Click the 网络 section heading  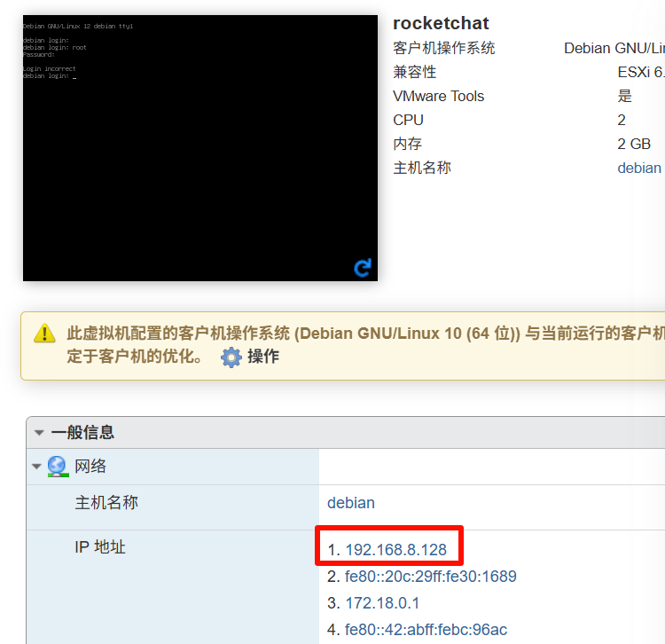pyautogui.click(x=90, y=467)
